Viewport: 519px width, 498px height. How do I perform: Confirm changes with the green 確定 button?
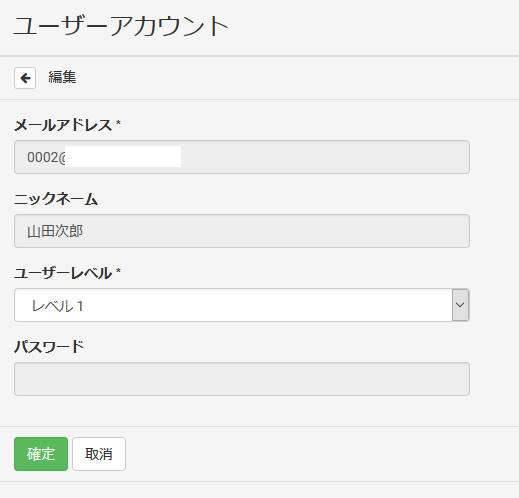(41, 454)
